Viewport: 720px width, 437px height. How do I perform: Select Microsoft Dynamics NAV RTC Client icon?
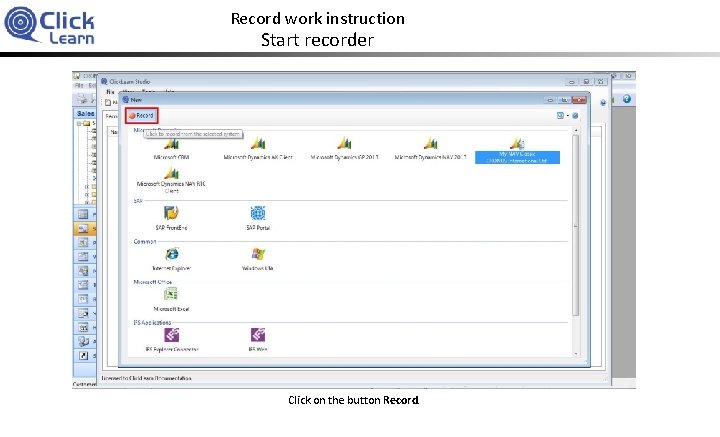pos(171,173)
